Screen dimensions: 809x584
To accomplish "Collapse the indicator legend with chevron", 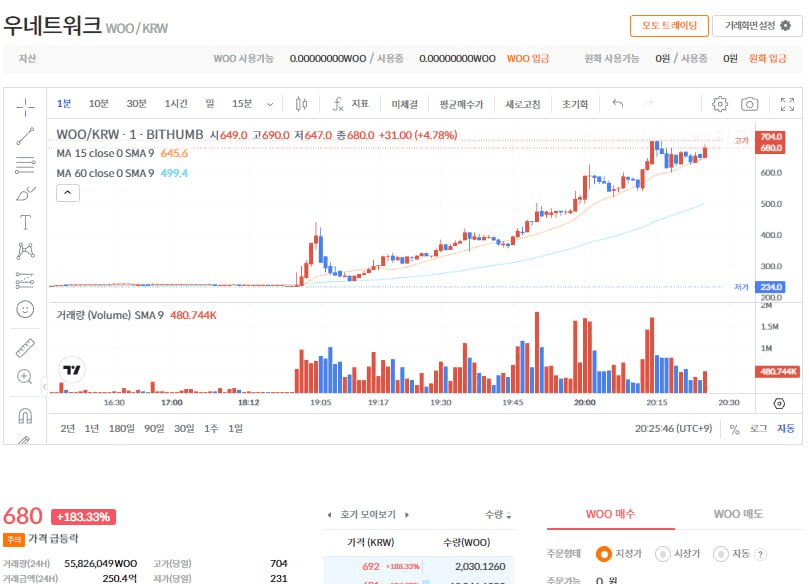I will [68, 193].
